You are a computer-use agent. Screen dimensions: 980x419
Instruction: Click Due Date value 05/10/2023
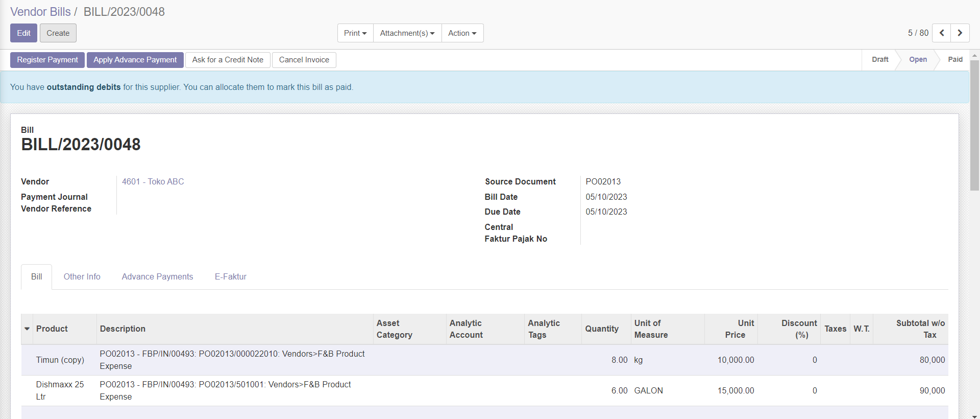606,212
